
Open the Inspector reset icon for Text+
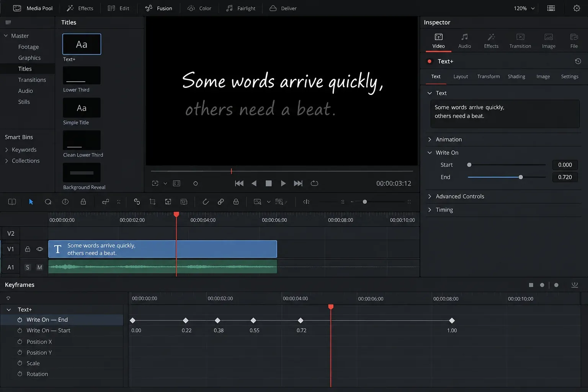point(578,61)
